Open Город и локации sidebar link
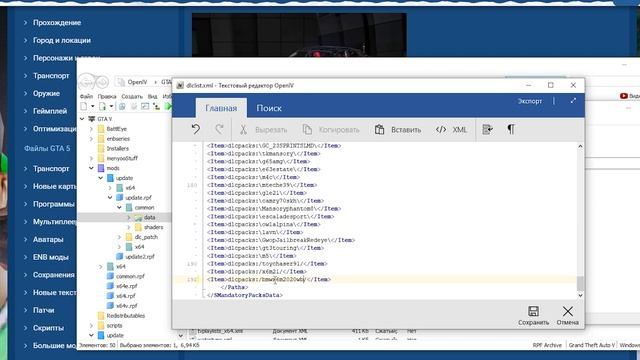Screen dimensions: 640x360 click(62, 40)
